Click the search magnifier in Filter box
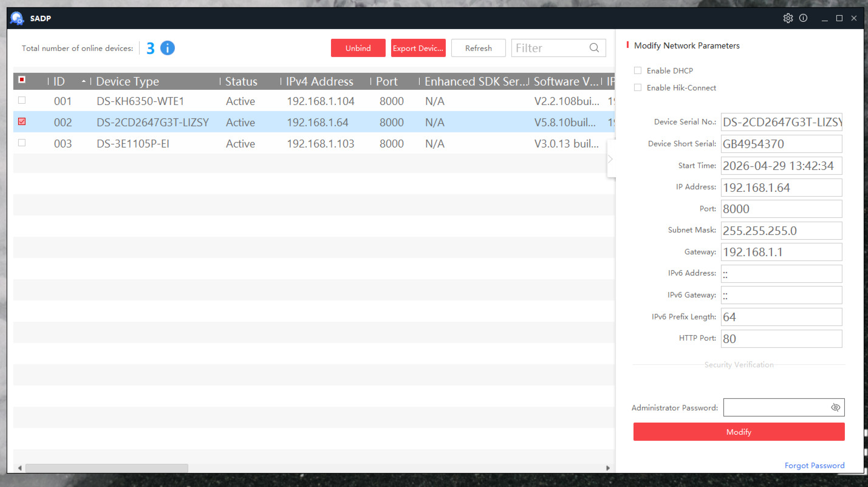This screenshot has width=868, height=487. pyautogui.click(x=594, y=48)
